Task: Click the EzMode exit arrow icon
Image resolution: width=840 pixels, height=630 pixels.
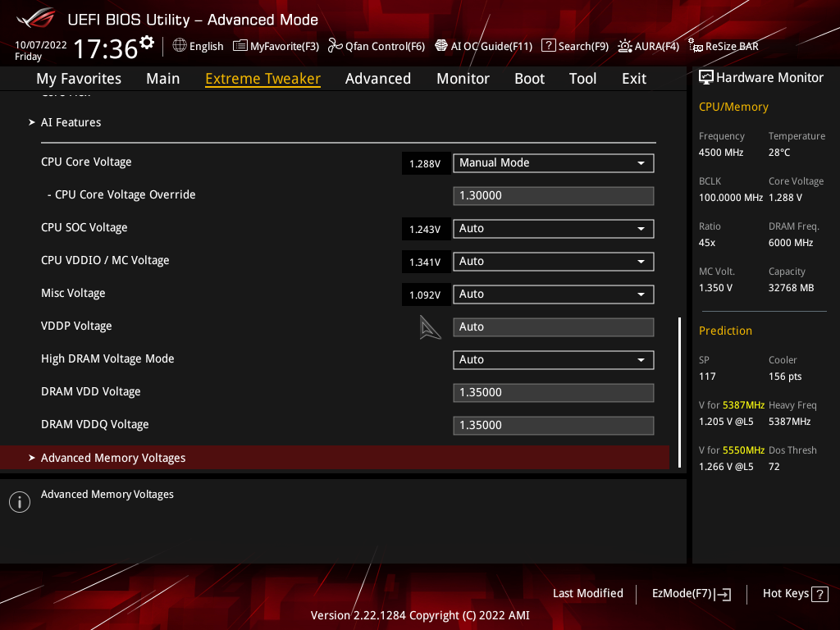Action: tap(723, 594)
